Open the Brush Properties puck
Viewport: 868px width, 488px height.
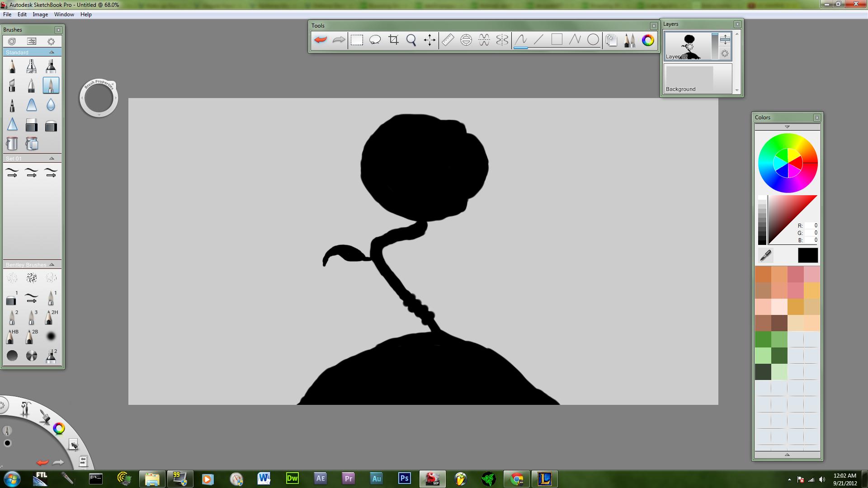[x=99, y=98]
